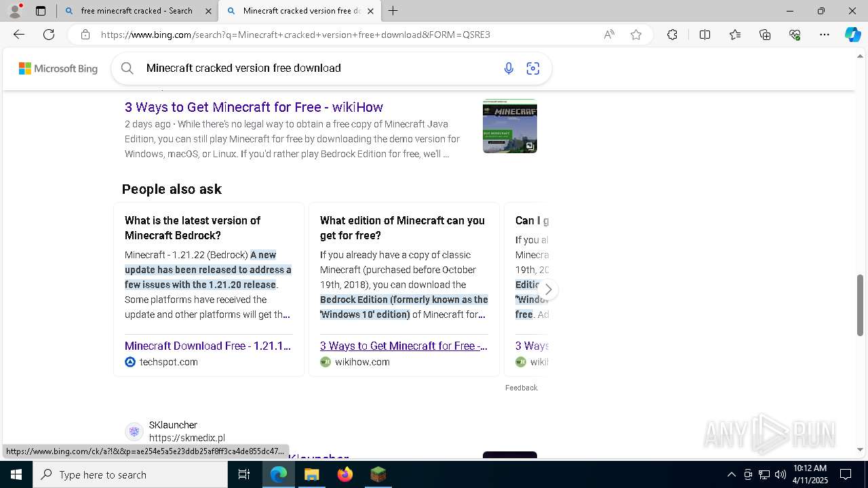Screen dimensions: 868x488
Task: Go back to the previous page
Action: pos(19,35)
